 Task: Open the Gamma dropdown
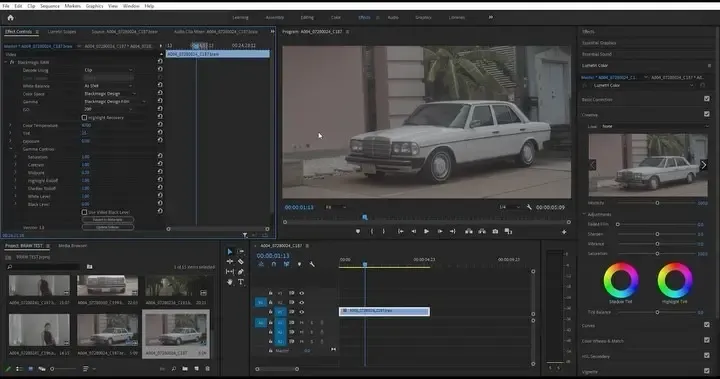click(x=115, y=102)
